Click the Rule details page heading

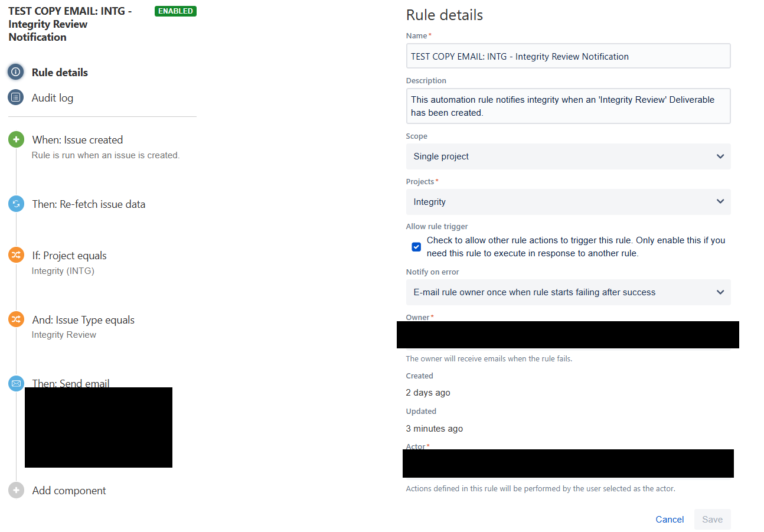point(445,15)
